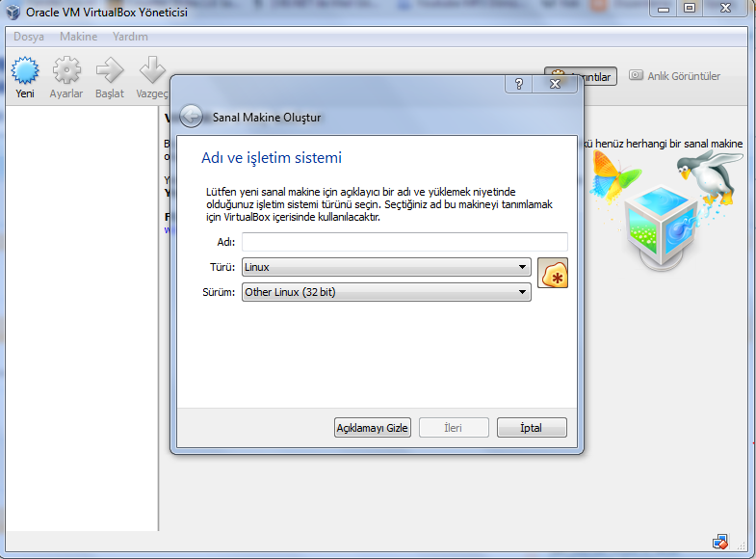Maximize the VirtualBox manager window
This screenshot has width=756, height=559.
click(x=690, y=9)
